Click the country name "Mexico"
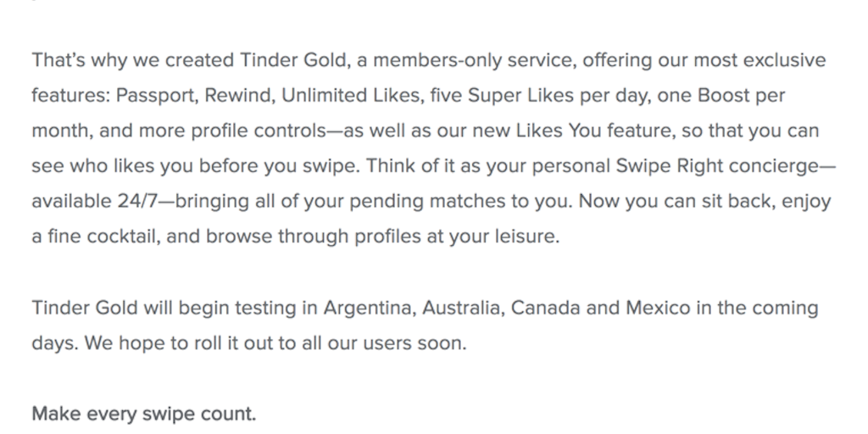The width and height of the screenshot is (868, 434). (x=658, y=307)
